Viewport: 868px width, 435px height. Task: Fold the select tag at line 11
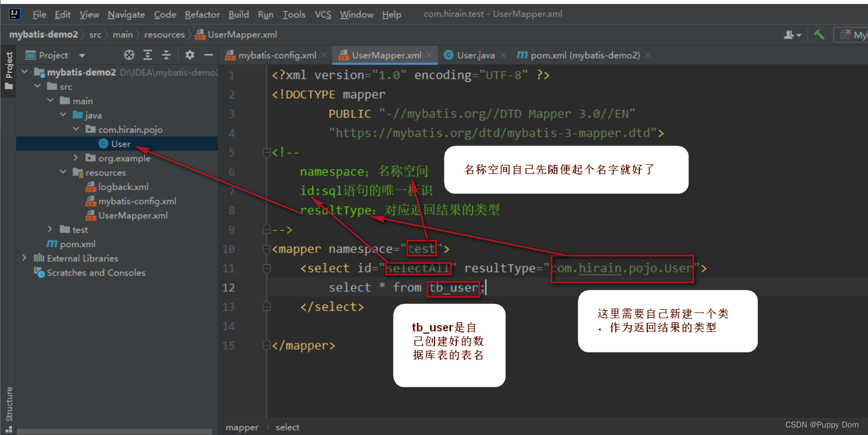pos(266,268)
